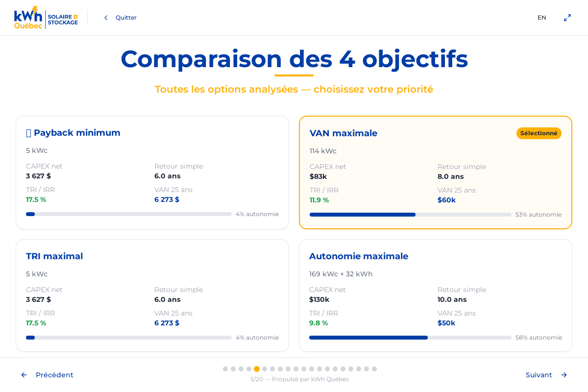Switch language to EN
The image size is (588, 392).
[x=541, y=17]
